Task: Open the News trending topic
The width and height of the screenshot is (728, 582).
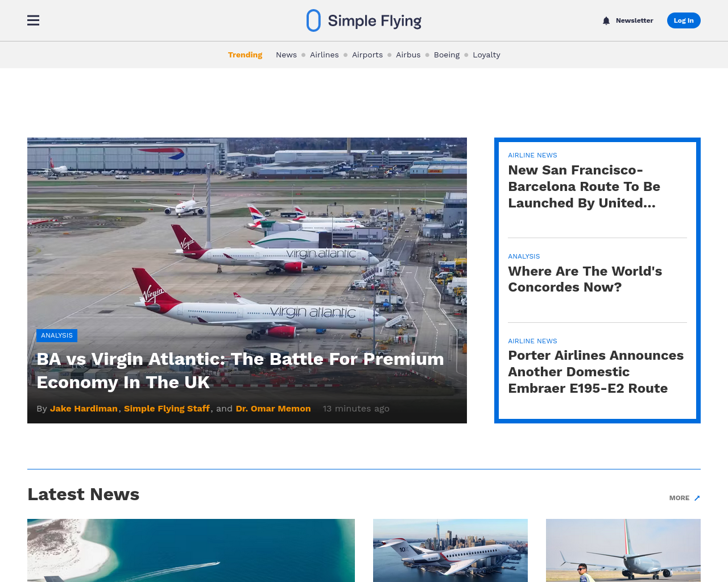Action: coord(286,55)
